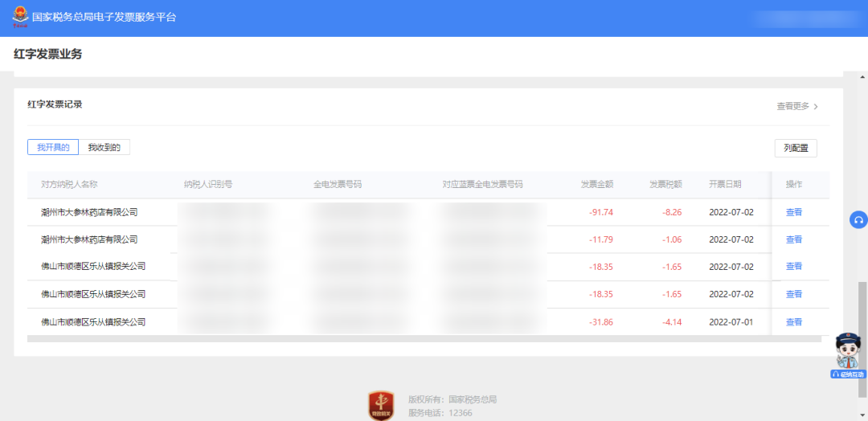This screenshot has height=421, width=868.
Task: View the record with amount -11.79
Action: pos(794,239)
